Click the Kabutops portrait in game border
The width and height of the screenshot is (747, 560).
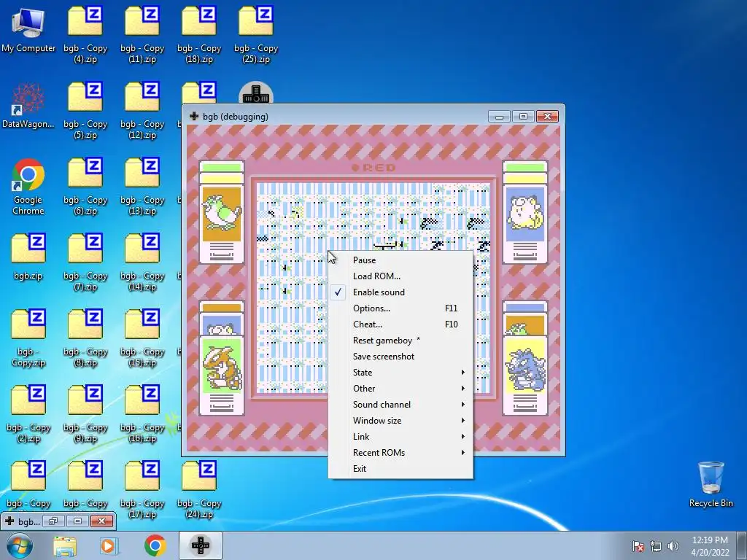pyautogui.click(x=222, y=366)
